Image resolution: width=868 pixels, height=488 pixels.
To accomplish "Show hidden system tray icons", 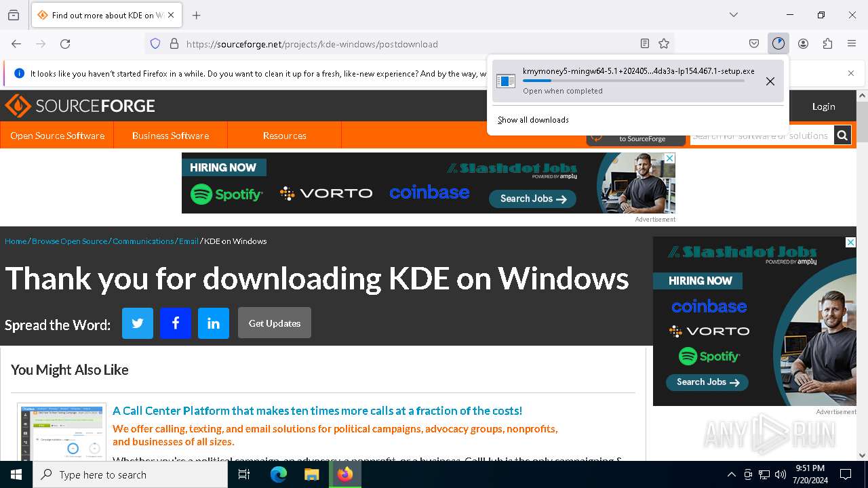I will pyautogui.click(x=731, y=474).
